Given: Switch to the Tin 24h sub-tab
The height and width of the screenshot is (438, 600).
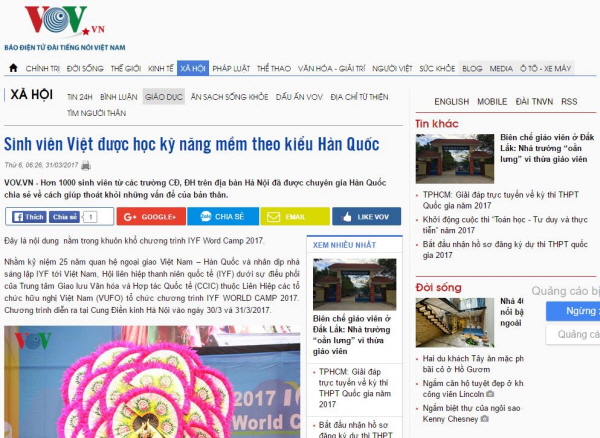Looking at the screenshot, I should 80,97.
